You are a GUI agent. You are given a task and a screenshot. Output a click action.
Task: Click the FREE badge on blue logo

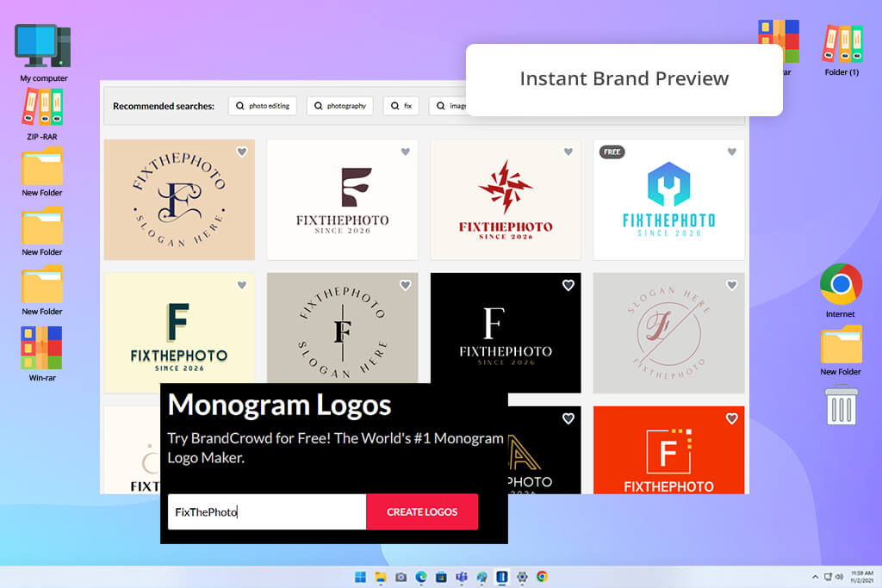tap(612, 152)
